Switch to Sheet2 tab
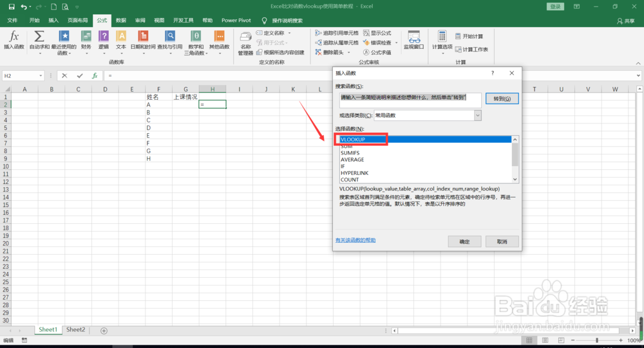The height and width of the screenshot is (348, 644). click(75, 329)
